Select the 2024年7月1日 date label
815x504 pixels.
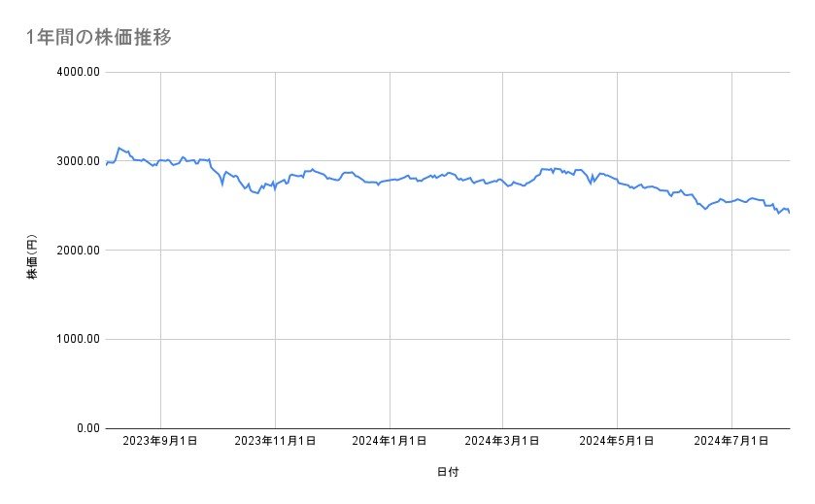coord(731,442)
